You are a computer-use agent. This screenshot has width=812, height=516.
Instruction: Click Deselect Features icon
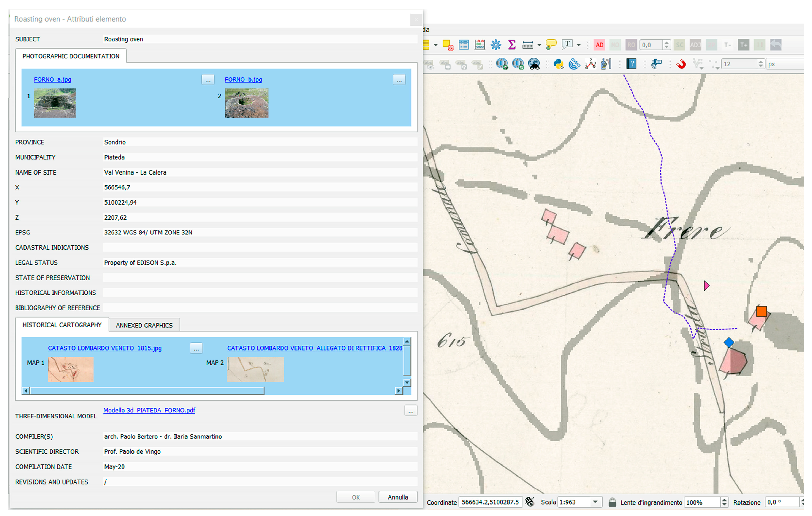[x=448, y=45]
